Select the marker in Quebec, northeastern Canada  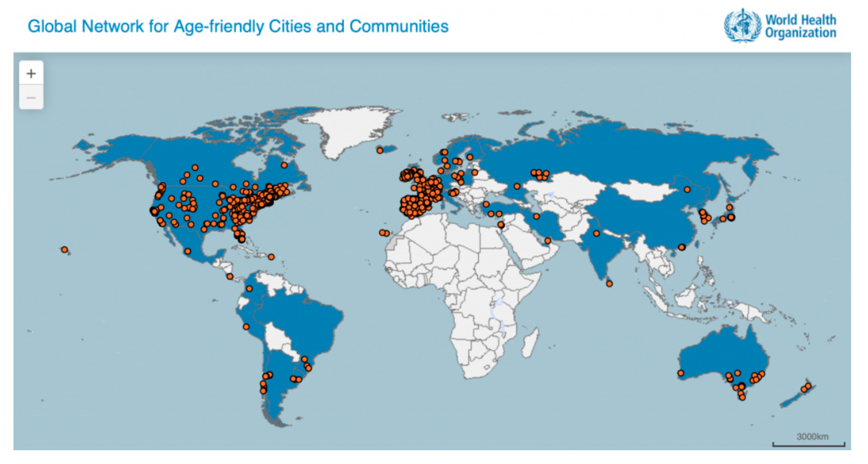pos(284,165)
